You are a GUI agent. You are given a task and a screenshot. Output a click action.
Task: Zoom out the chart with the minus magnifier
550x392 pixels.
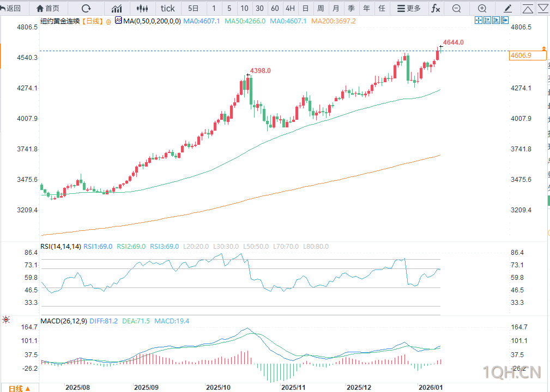[x=456, y=8]
